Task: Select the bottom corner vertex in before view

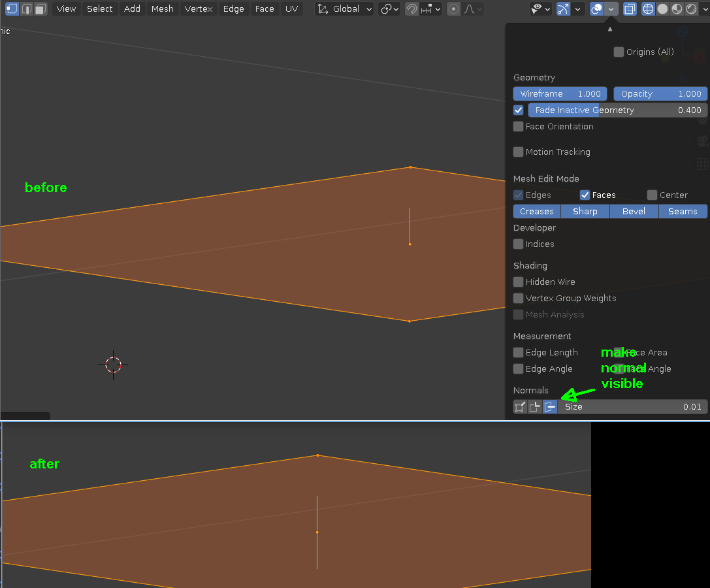Action: point(410,321)
